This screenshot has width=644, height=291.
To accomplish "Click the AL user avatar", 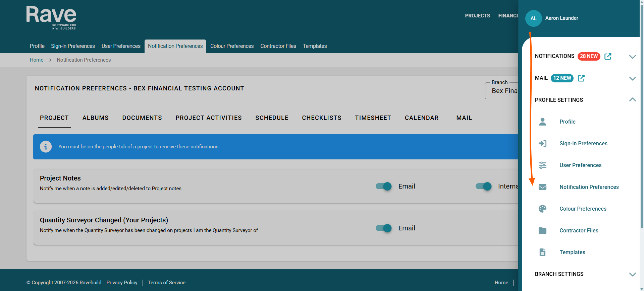I will 533,18.
